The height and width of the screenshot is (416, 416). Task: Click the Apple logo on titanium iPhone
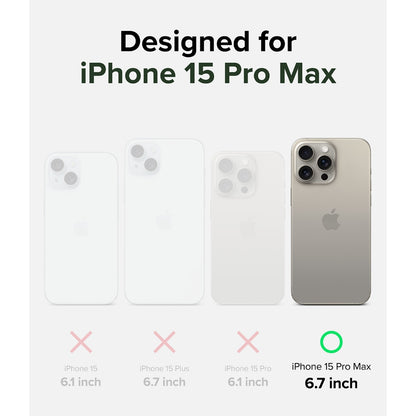point(331,220)
